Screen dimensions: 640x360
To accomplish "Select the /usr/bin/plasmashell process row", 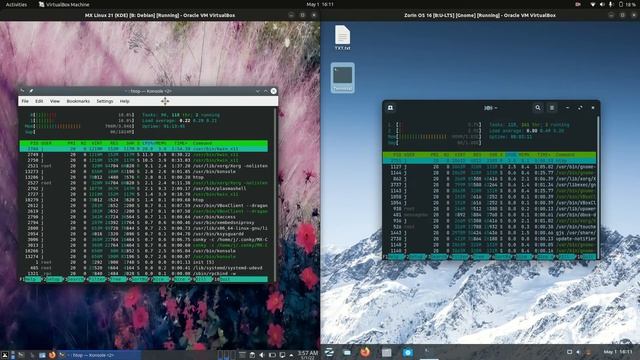I will point(144,189).
